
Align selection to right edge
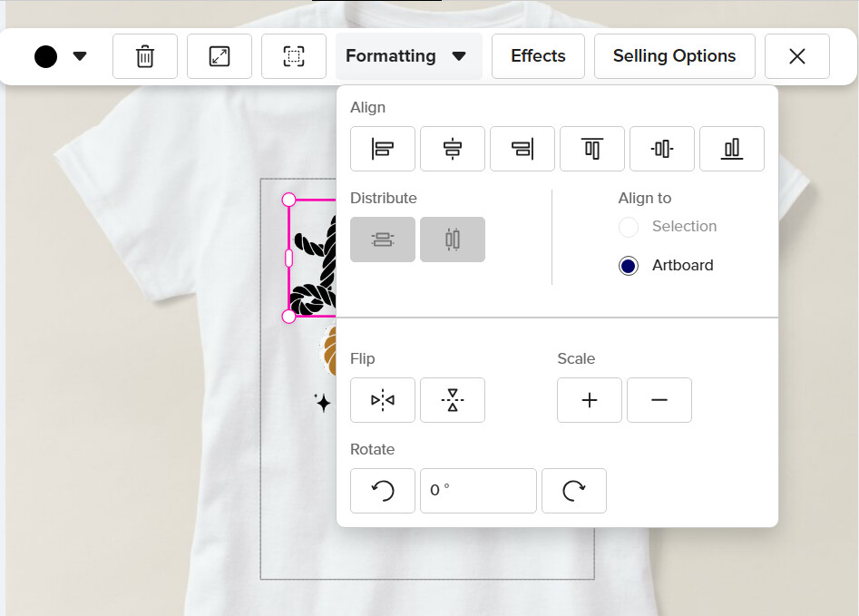(x=522, y=149)
